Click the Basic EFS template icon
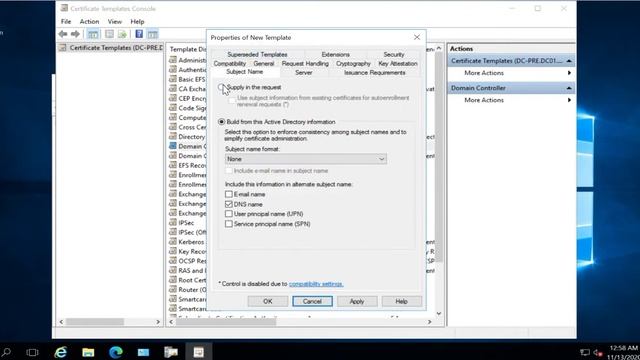Screen dimensions: 640x360 173,79
